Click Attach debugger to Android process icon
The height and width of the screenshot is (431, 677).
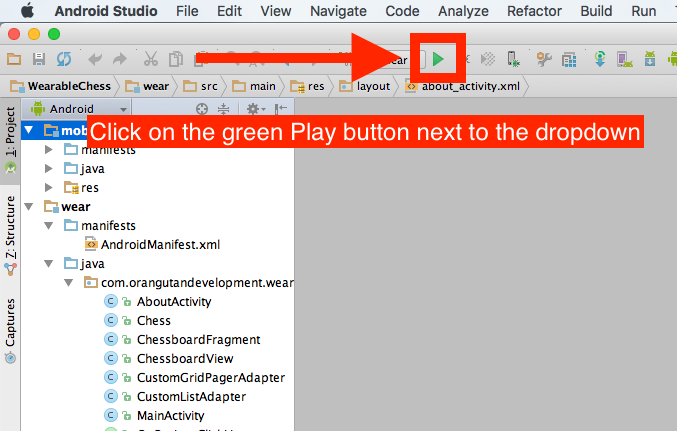pyautogui.click(x=513, y=59)
